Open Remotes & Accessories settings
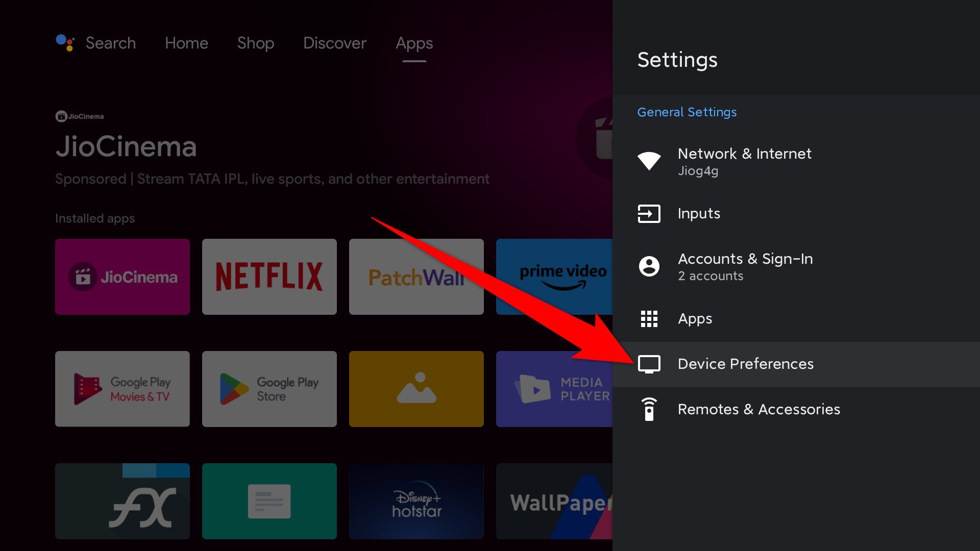980x551 pixels. click(x=759, y=409)
